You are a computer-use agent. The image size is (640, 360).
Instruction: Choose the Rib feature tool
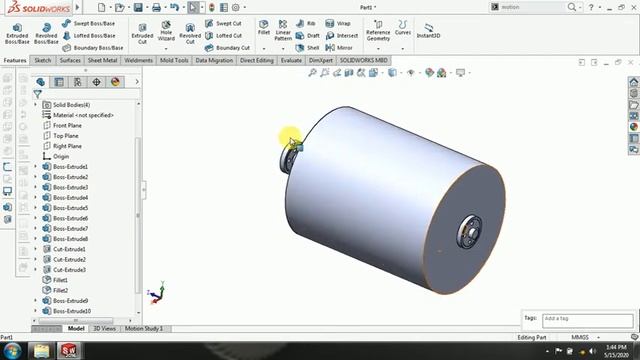[x=306, y=24]
